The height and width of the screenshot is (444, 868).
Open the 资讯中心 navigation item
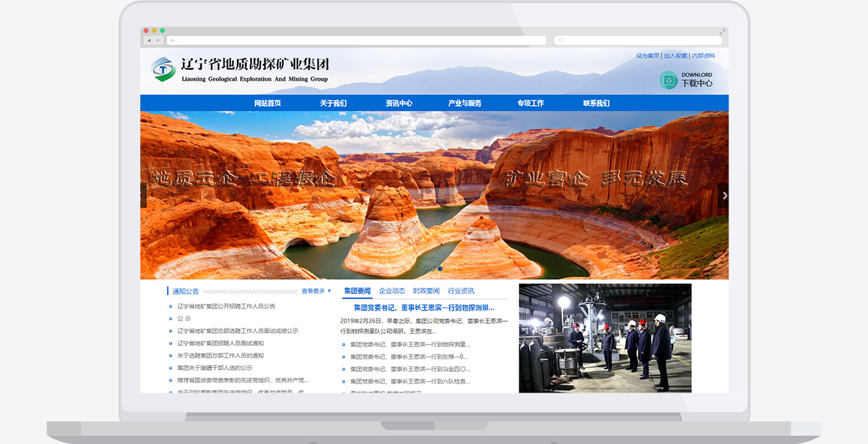pos(399,103)
